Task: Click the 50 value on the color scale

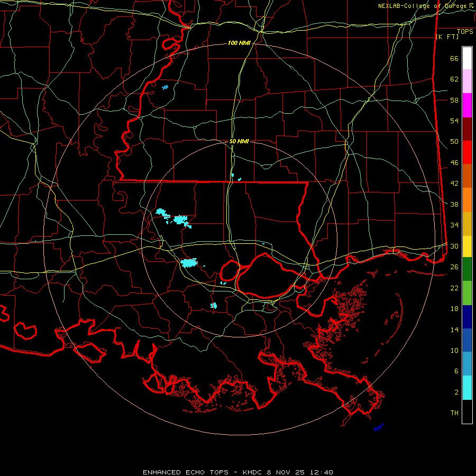Action: pyautogui.click(x=454, y=142)
